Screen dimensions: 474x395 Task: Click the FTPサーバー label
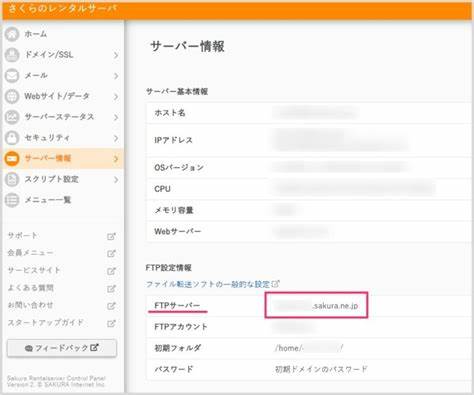pyautogui.click(x=177, y=306)
